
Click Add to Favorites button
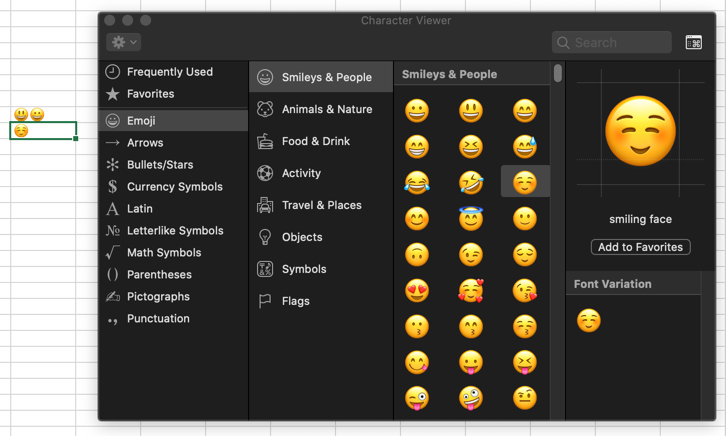[x=640, y=247]
